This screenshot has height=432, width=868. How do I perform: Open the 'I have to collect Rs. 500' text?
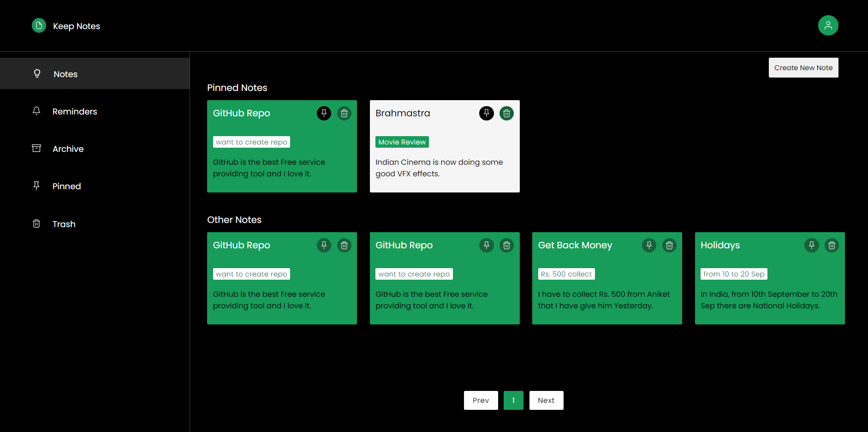(604, 300)
